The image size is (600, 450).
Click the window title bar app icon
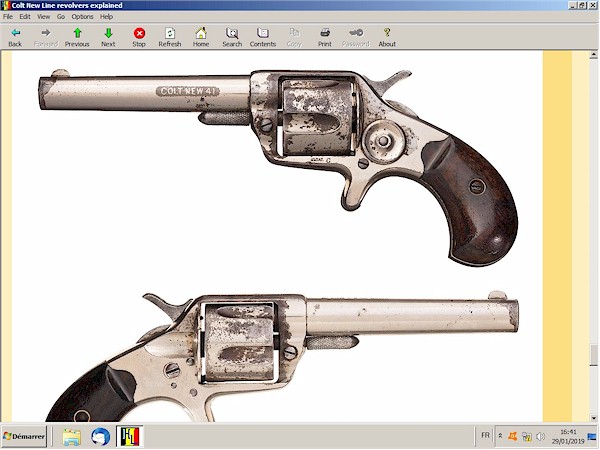coord(5,5)
